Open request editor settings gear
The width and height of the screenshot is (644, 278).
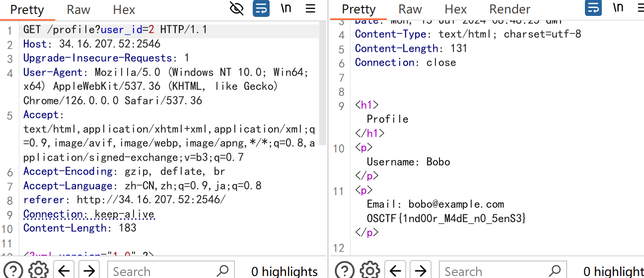38,271
